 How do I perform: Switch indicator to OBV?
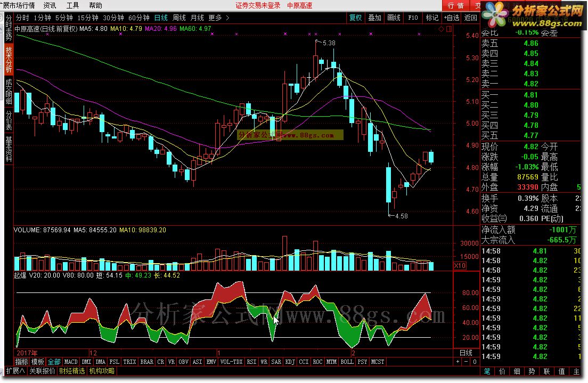183,362
